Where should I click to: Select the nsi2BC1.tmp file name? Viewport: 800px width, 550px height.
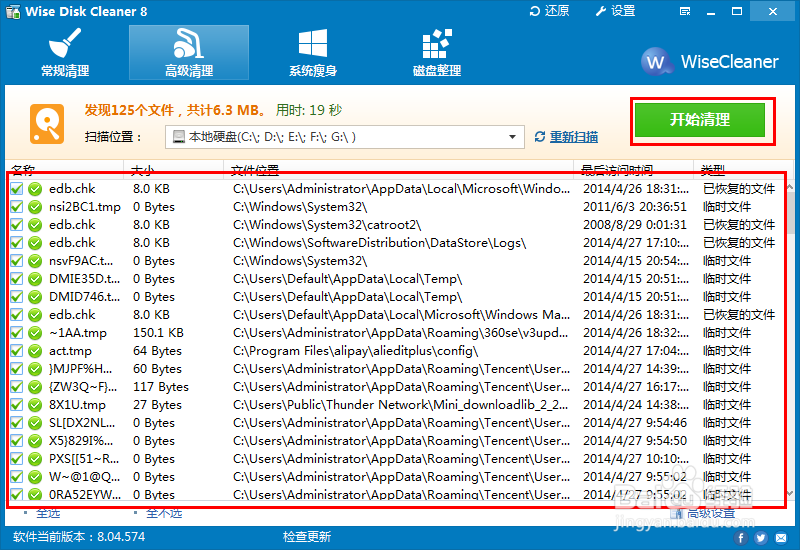[x=85, y=207]
